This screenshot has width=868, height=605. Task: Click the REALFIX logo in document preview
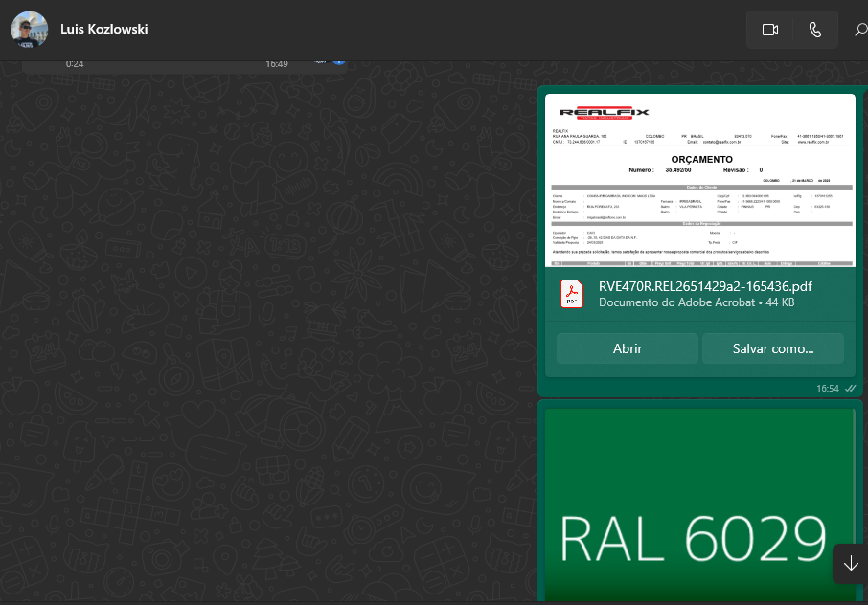[605, 111]
